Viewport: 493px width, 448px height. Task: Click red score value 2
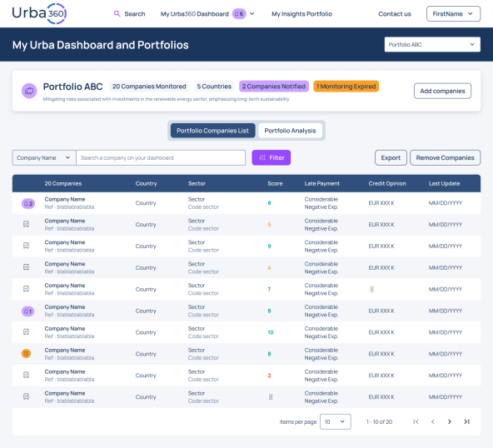click(270, 376)
